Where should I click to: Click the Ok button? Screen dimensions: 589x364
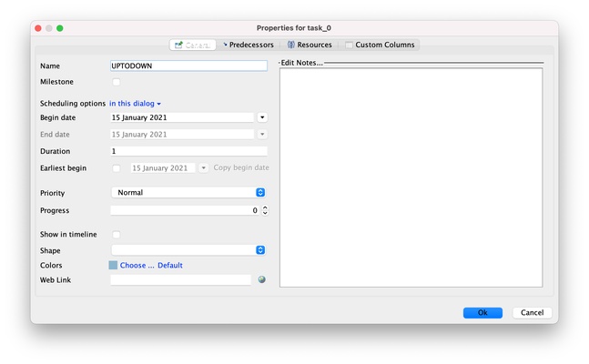point(482,312)
